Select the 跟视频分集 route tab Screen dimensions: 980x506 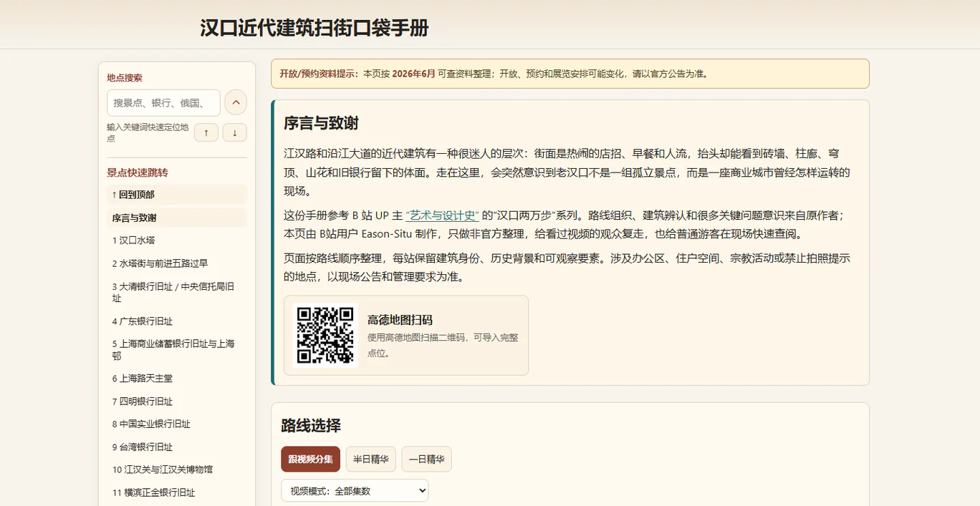310,459
